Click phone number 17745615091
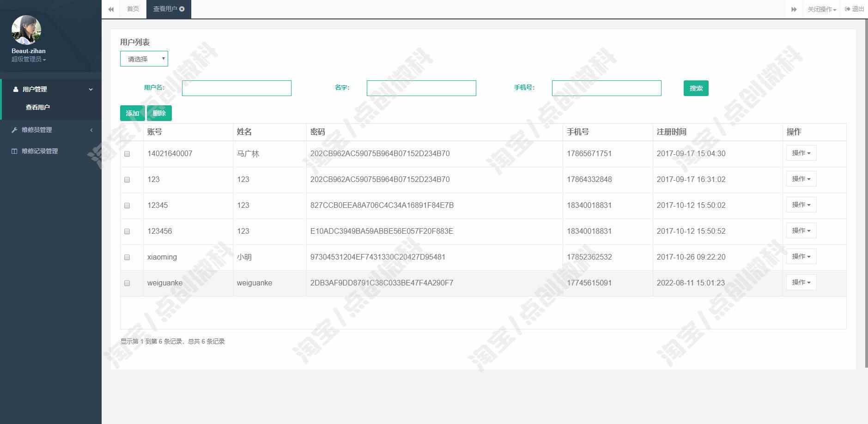 point(589,283)
